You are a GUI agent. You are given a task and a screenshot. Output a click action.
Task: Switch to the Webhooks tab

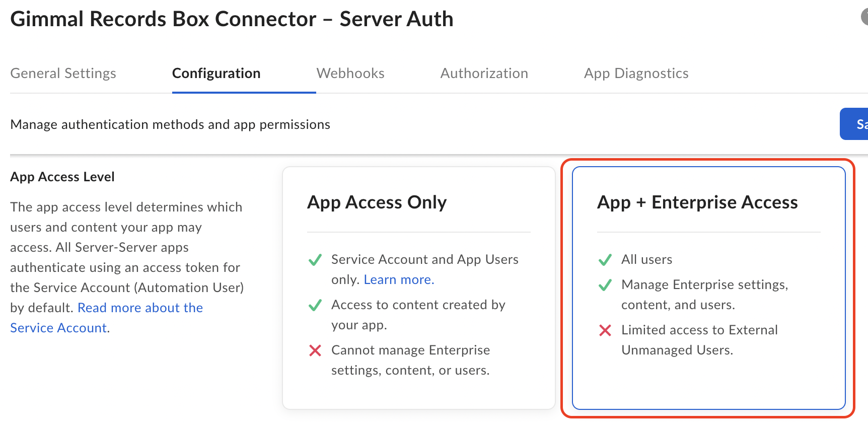350,74
